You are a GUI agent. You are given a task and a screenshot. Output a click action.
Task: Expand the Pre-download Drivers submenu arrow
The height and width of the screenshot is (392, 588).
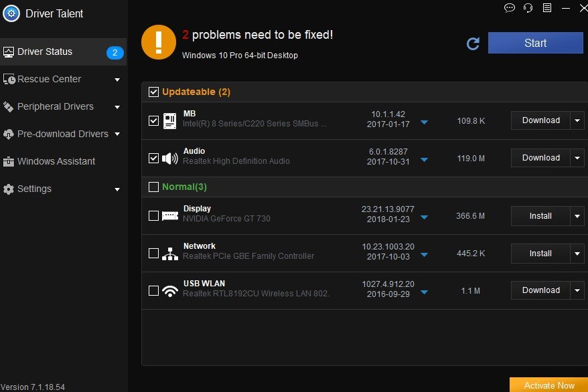pos(117,134)
